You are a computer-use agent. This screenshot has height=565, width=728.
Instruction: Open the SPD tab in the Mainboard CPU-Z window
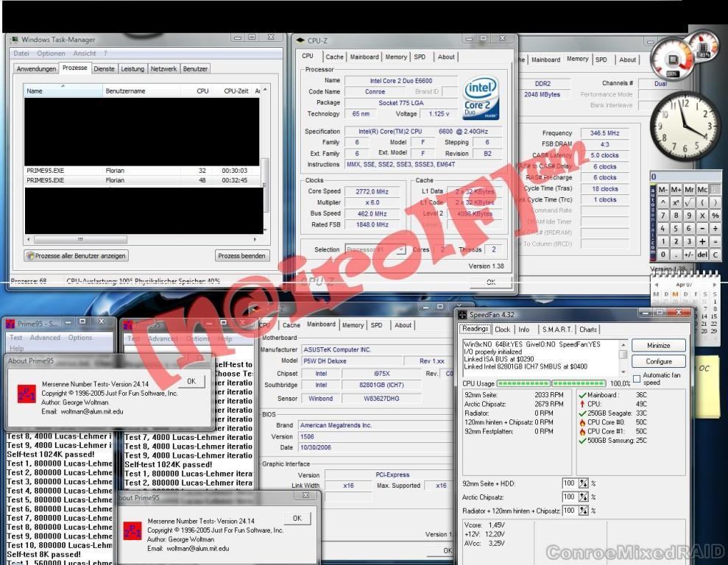pos(377,325)
